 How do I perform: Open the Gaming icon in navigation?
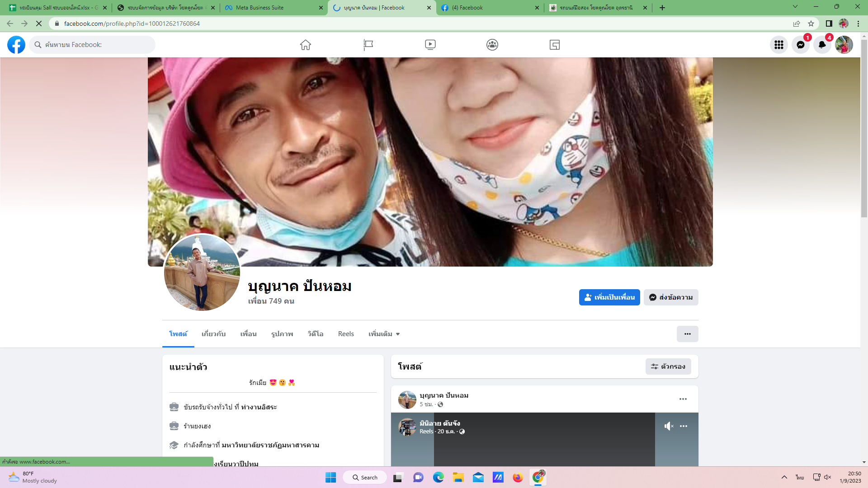click(x=554, y=45)
